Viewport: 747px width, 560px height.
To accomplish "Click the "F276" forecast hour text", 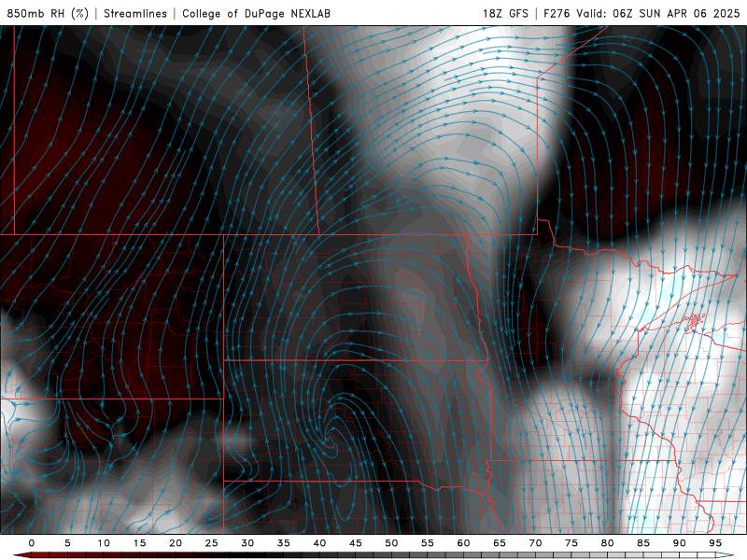I will point(557,13).
